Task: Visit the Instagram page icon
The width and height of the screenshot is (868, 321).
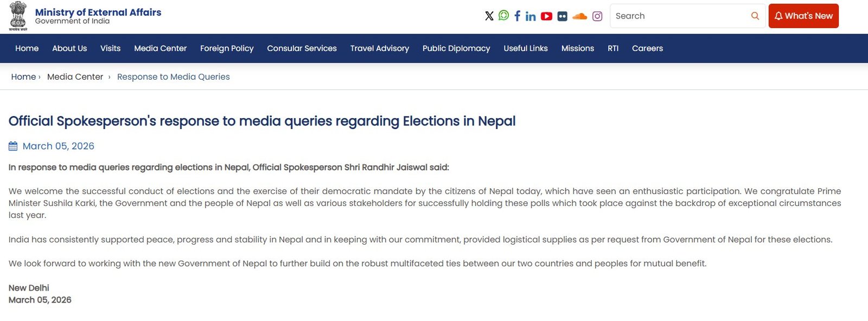Action: (x=597, y=16)
